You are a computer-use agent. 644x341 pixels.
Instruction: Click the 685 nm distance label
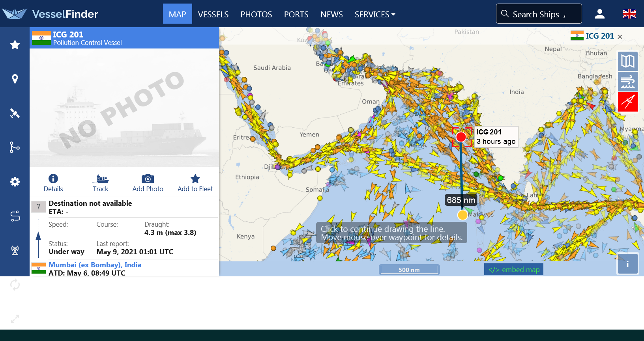click(x=461, y=200)
